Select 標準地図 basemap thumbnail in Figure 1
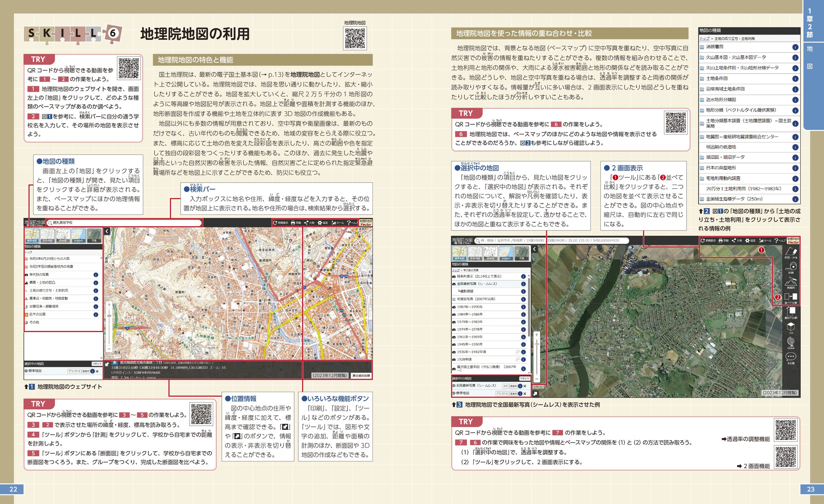This screenshot has height=504, width=824. [x=32, y=235]
